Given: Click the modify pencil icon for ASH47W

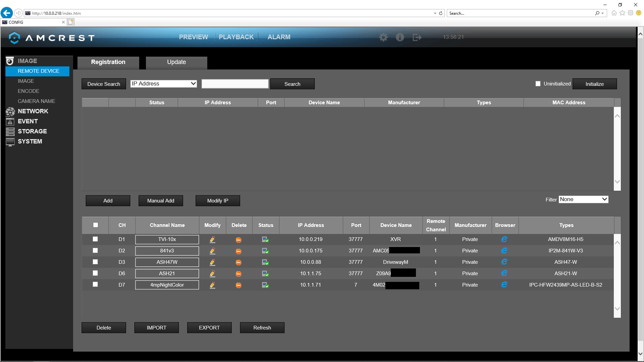Looking at the screenshot, I should tap(212, 262).
